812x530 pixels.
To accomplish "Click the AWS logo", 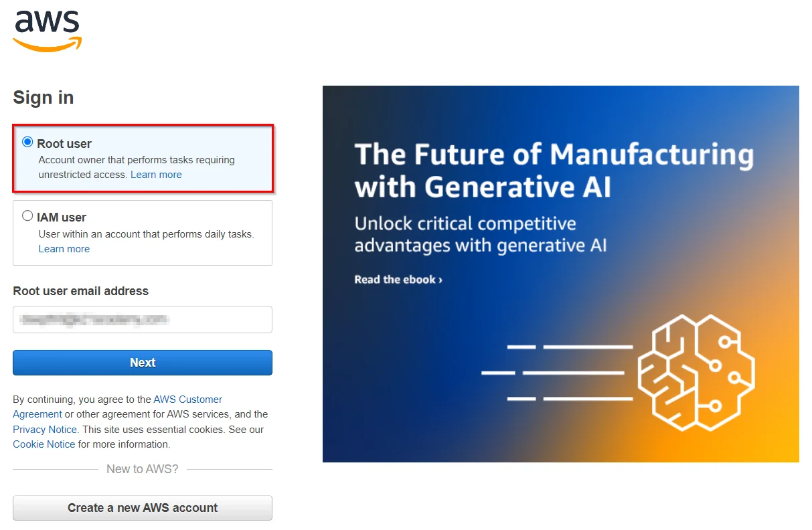I will [x=47, y=30].
